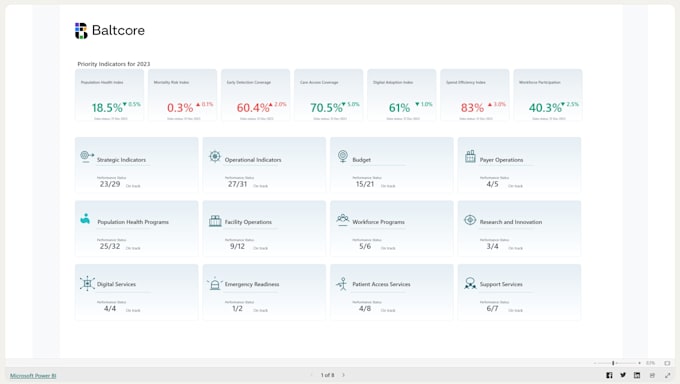Viewport: 680px width, 384px height.
Task: Click the 40.3% Workforce Participation value
Action: [545, 108]
